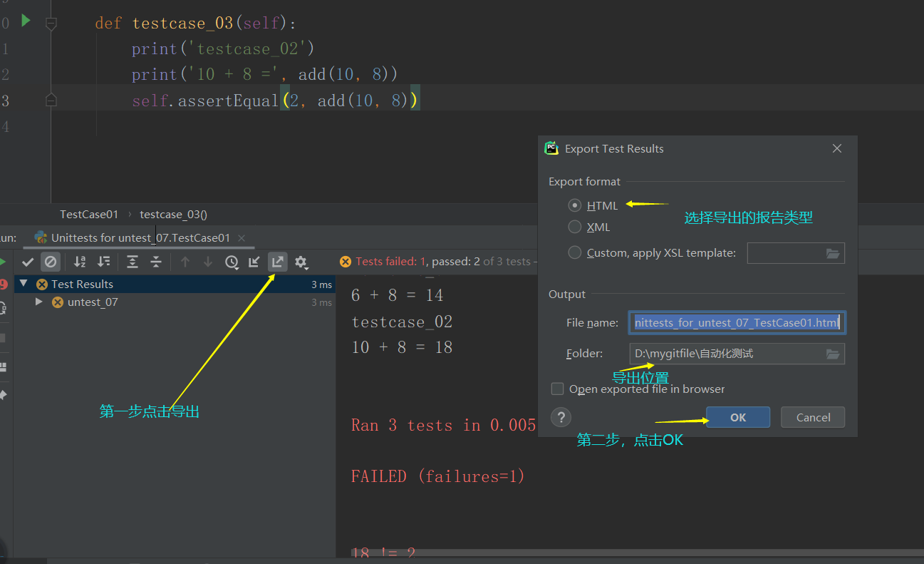This screenshot has height=564, width=924.
Task: Click Import Test Results icon
Action: [x=254, y=262]
